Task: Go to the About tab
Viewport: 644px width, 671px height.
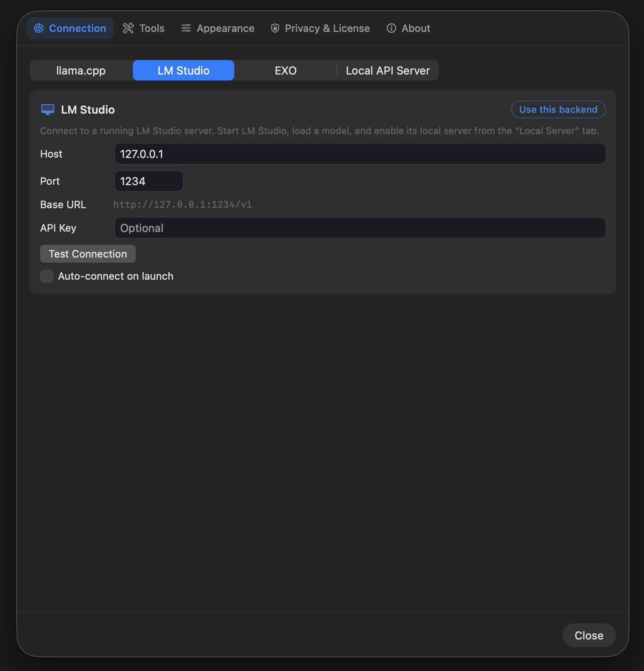Action: (x=408, y=28)
